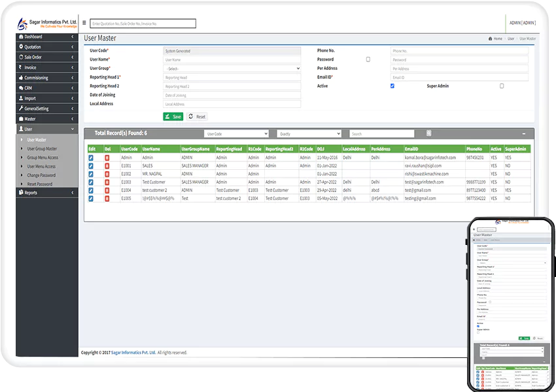
Task: Expand the Reports sidebar menu
Action: (47, 193)
